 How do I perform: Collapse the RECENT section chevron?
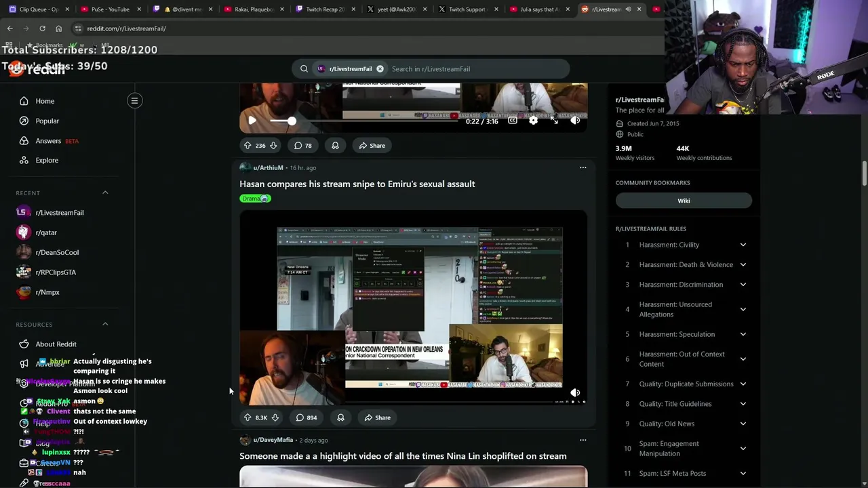click(105, 193)
